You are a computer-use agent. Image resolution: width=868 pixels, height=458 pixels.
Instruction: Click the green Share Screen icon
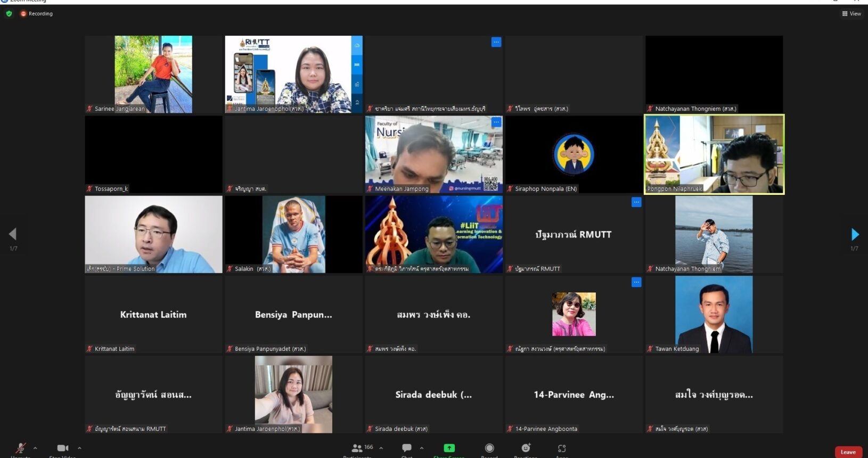pyautogui.click(x=449, y=448)
